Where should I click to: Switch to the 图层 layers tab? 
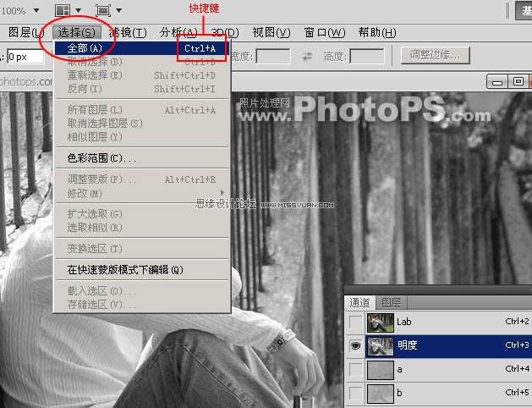pos(391,302)
